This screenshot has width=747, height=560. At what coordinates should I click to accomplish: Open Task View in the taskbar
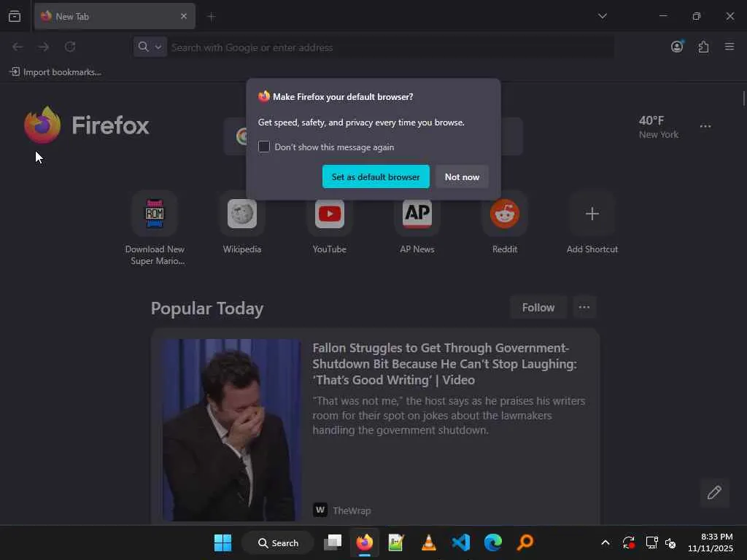[x=333, y=542]
